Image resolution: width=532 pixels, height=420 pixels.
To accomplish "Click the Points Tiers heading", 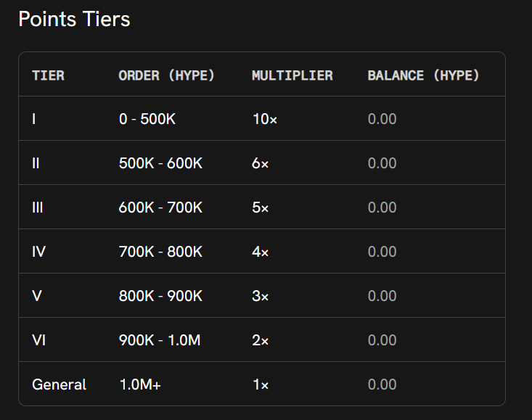I will click(x=74, y=19).
